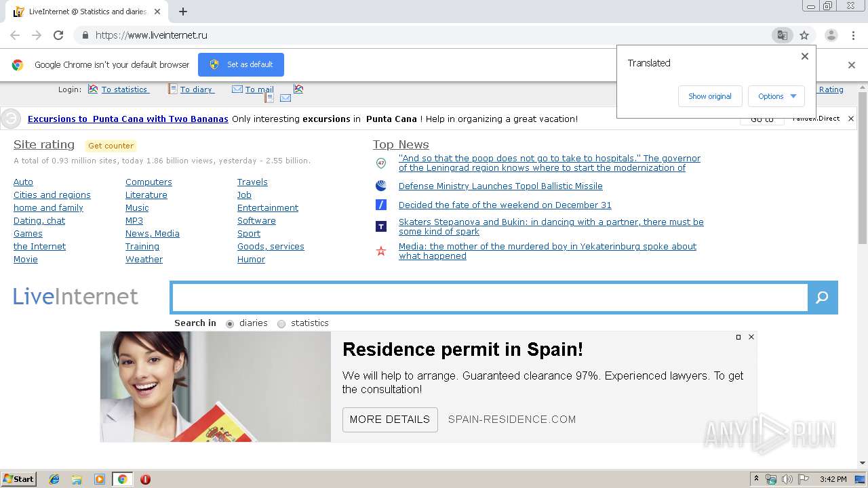
Task: Click the T icon beside Skaters news
Action: point(381,226)
